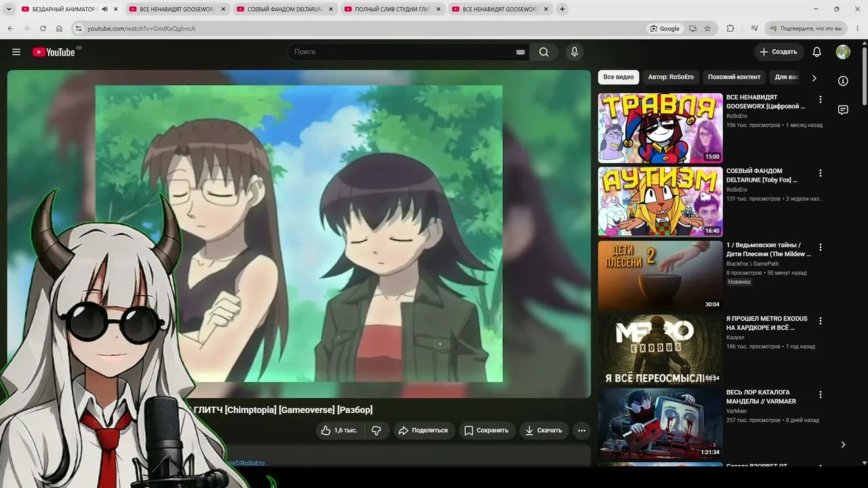Open options for ВЕСЬ ЛОР КАТАЛОГА МАНДЕЛЫ video
This screenshot has width=868, height=488.
coord(820,394)
